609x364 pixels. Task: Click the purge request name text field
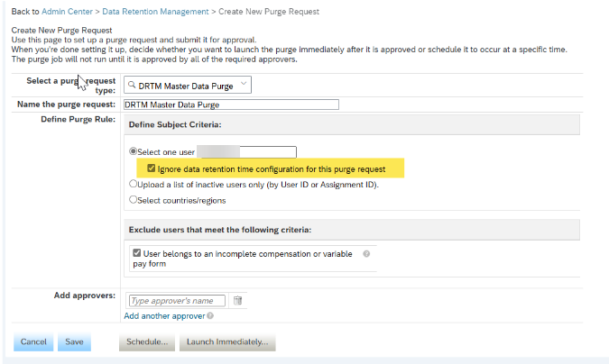231,105
